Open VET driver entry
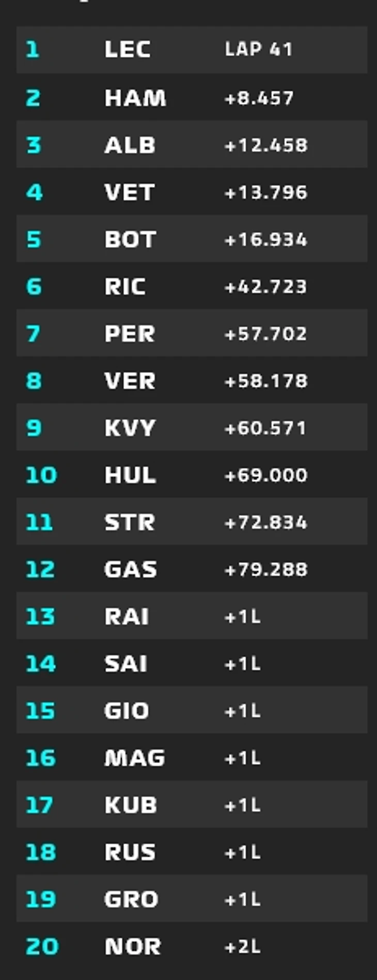 (x=129, y=193)
